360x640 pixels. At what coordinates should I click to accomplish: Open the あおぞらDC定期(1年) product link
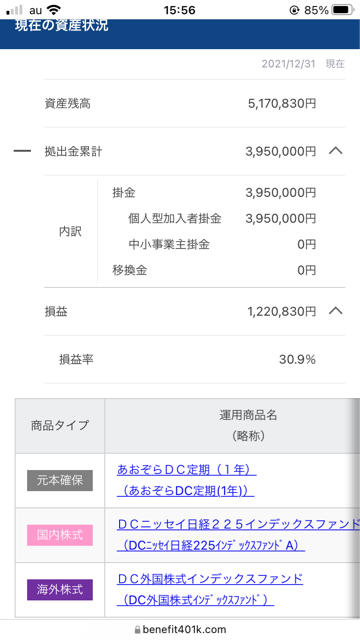pyautogui.click(x=187, y=481)
